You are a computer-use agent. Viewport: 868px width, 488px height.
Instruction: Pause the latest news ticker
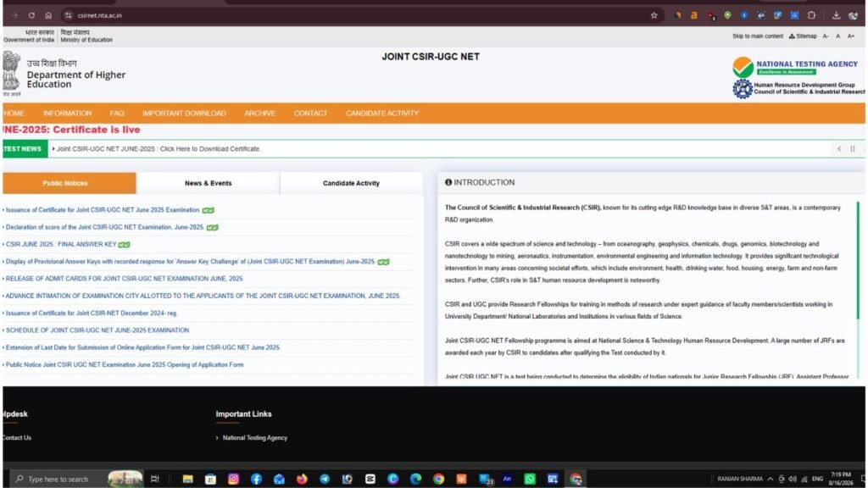coord(853,149)
